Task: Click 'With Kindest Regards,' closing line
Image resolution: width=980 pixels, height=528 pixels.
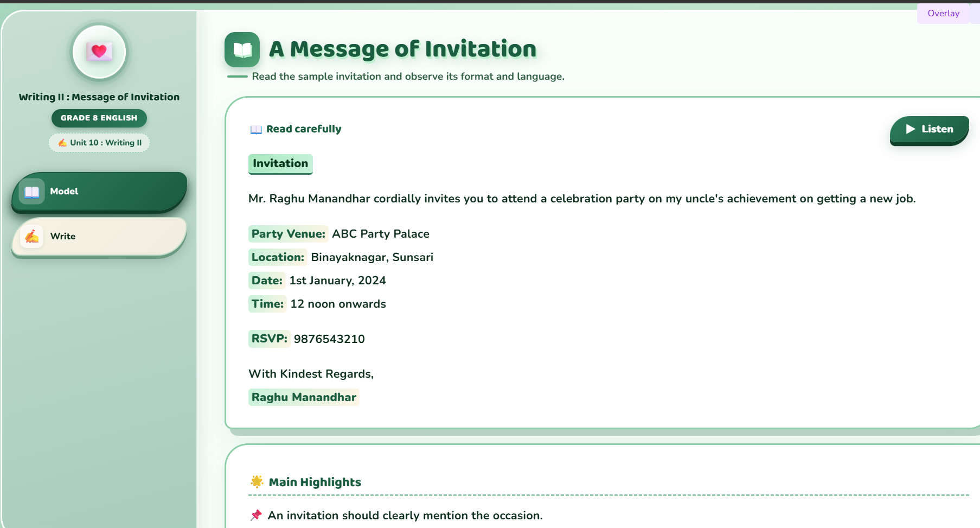Action: click(311, 374)
